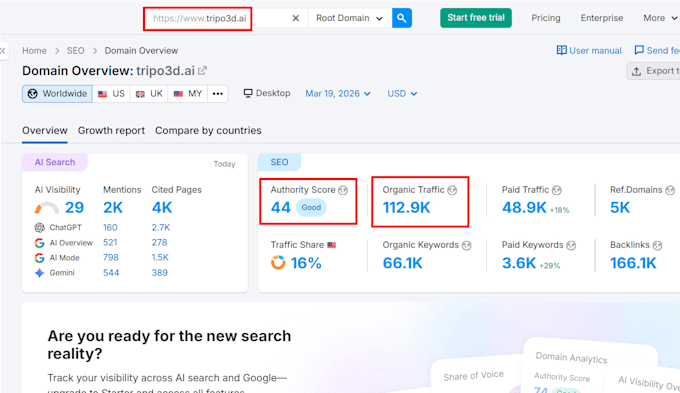This screenshot has height=393, width=680.
Task: Click the Gemini cited pages value 389
Action: pos(160,273)
